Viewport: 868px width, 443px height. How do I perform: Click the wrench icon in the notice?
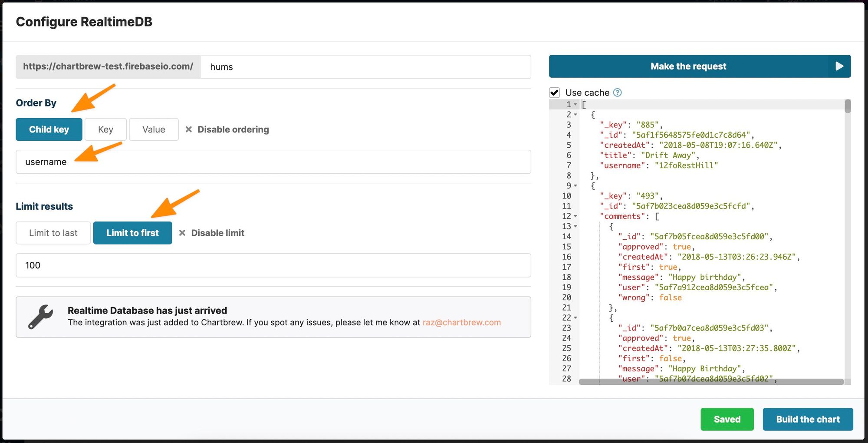click(x=41, y=317)
